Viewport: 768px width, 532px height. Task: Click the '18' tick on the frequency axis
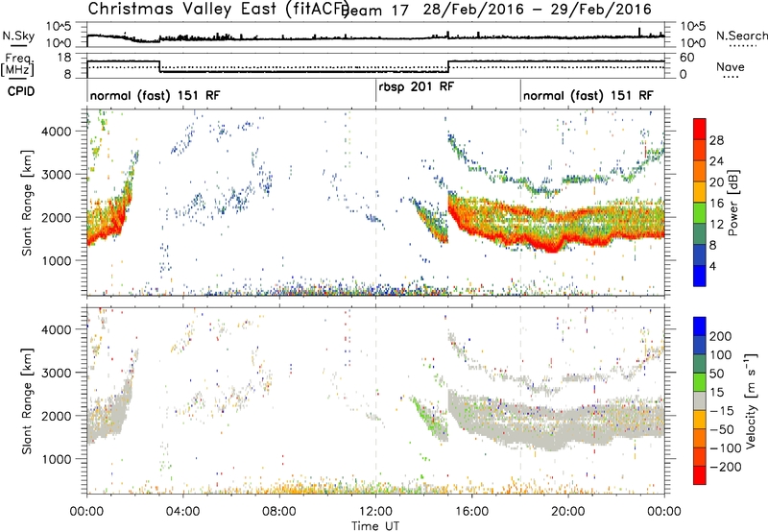[63, 58]
